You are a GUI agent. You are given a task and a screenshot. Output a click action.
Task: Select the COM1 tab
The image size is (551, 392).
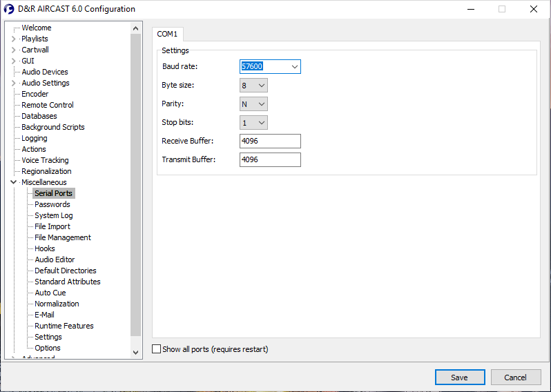tap(167, 34)
